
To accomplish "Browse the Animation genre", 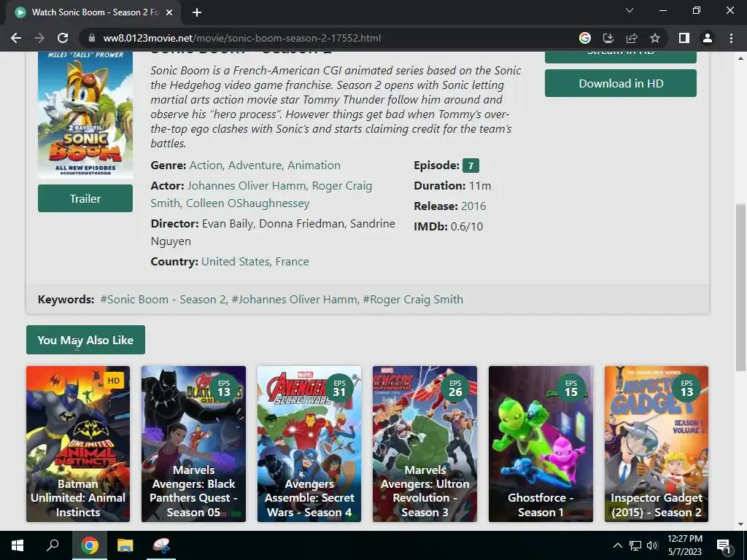I will pos(314,166).
